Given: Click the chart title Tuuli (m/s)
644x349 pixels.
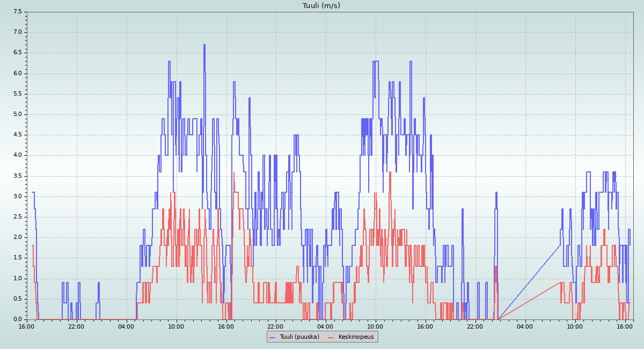Looking at the screenshot, I should click(321, 6).
